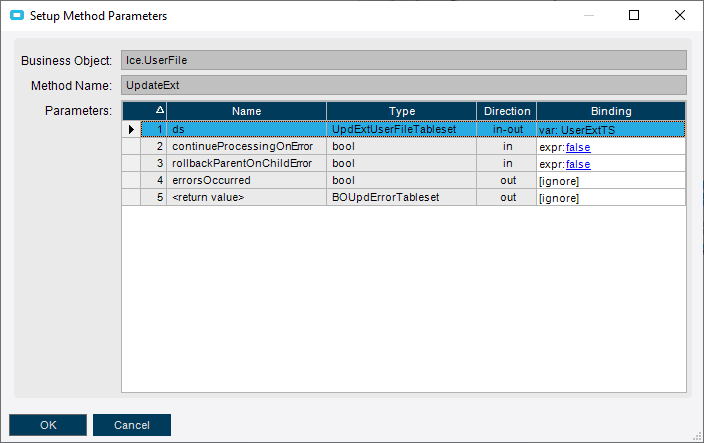Image resolution: width=704 pixels, height=443 pixels.
Task: Sort by the Name column header
Action: [246, 111]
